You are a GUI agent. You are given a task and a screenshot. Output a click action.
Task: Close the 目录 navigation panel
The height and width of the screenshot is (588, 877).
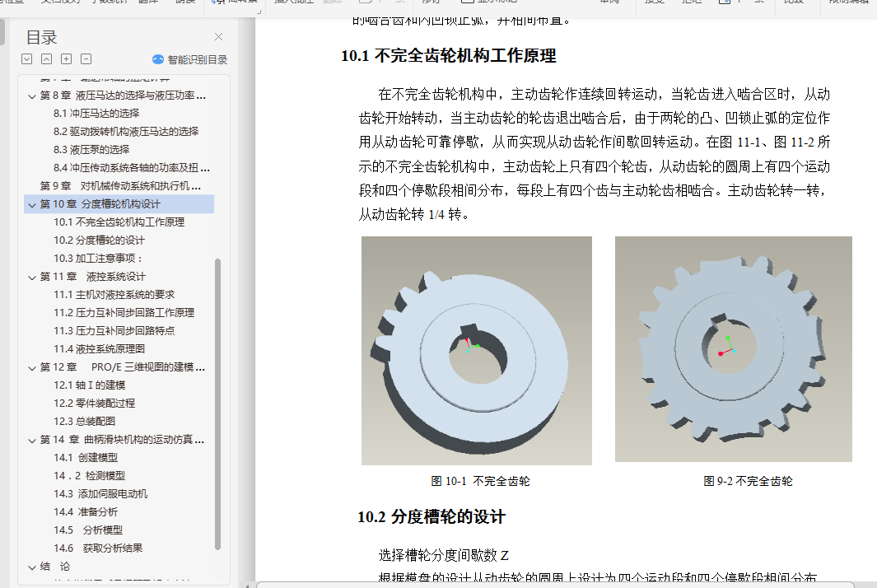219,36
